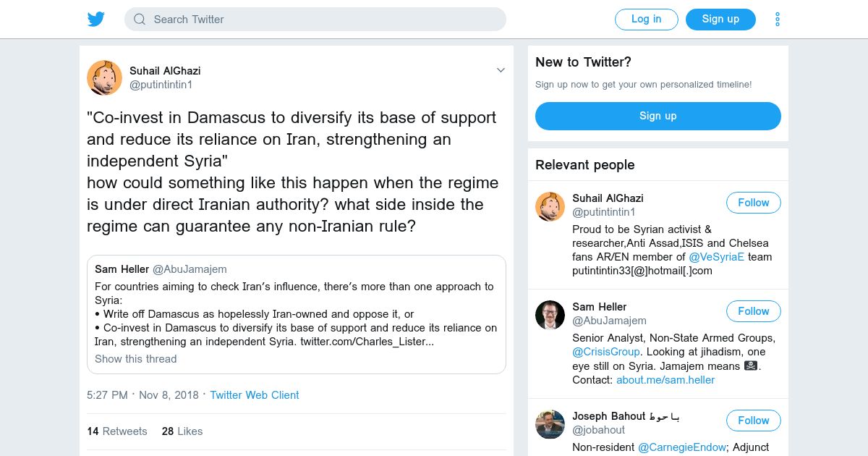The height and width of the screenshot is (456, 868).
Task: Click the Twitter bird logo
Action: click(x=96, y=20)
